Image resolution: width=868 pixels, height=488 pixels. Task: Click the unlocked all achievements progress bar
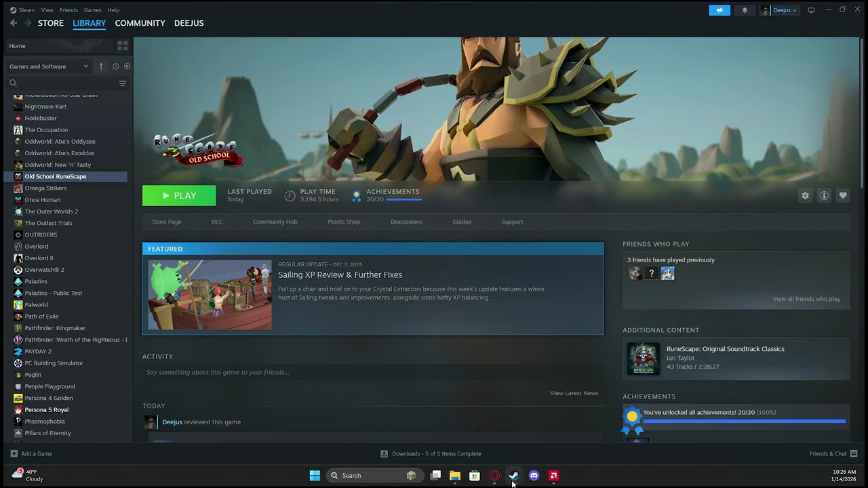pyautogui.click(x=745, y=421)
